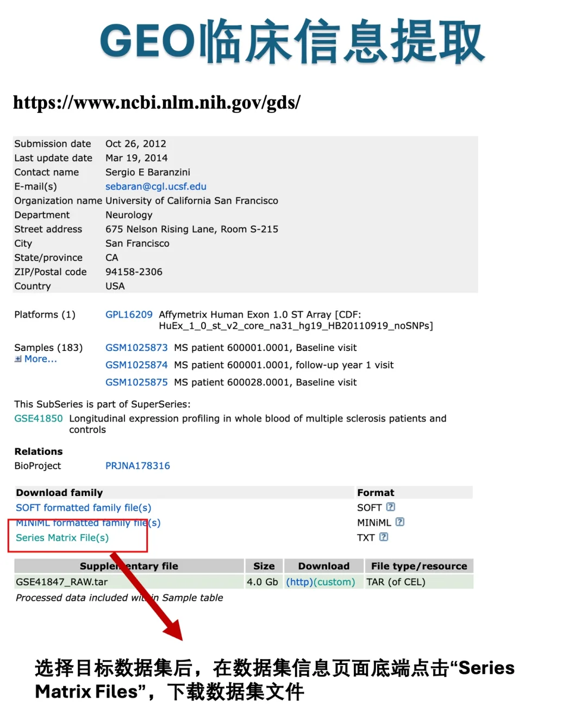587x728 pixels.
Task: Select the Processed data included note
Action: coord(119,598)
